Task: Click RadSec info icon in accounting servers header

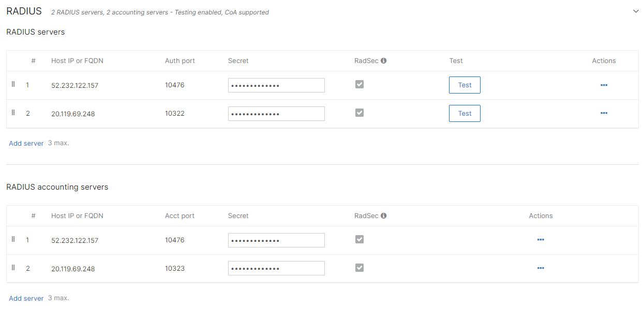Action: [384, 216]
